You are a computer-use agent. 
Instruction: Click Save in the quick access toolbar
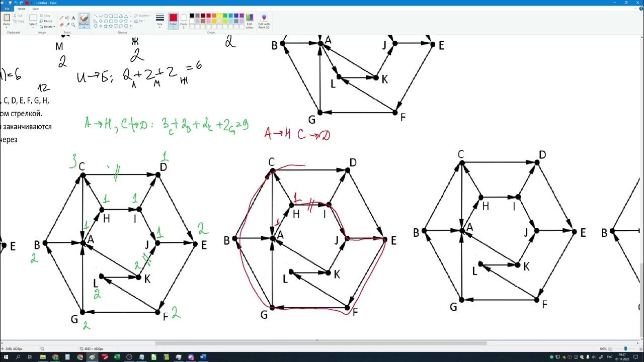pyautogui.click(x=10, y=3)
